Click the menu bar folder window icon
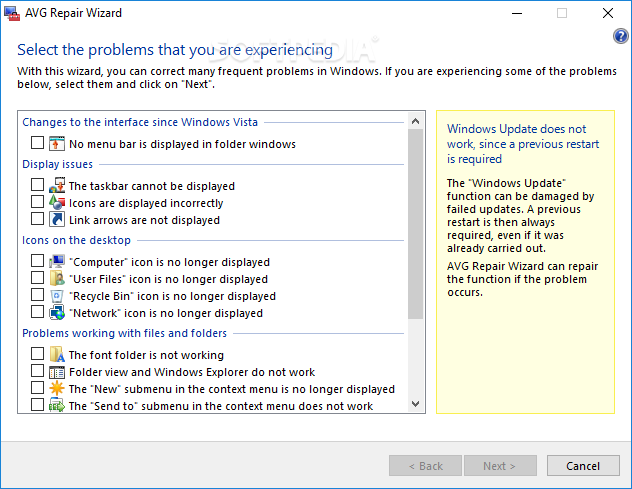The image size is (632, 489). point(56,144)
